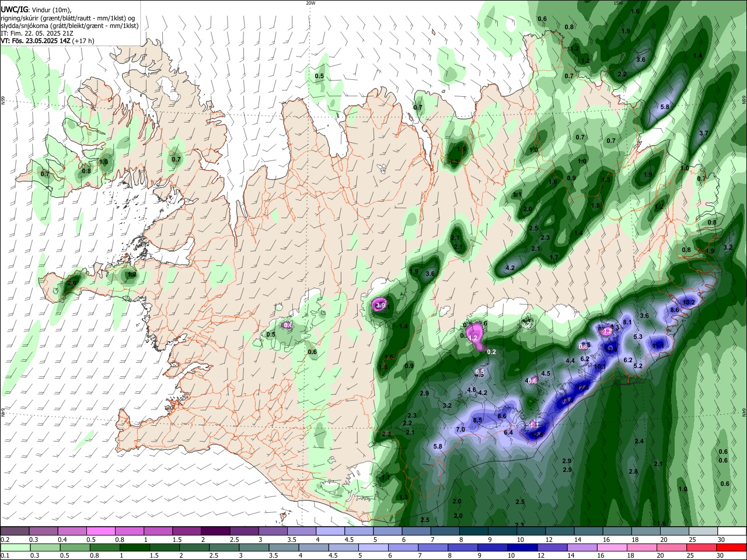
Task: Click the "5.2" precipitation value on the map
Action: (x=638, y=366)
